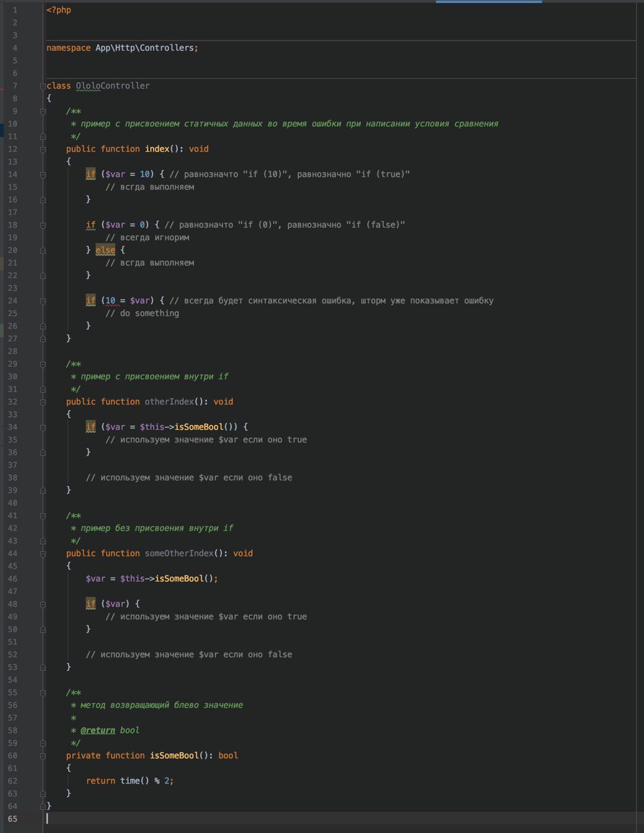This screenshot has height=833, width=644.
Task: Click the fold end marker on line 26
Action: [43, 326]
